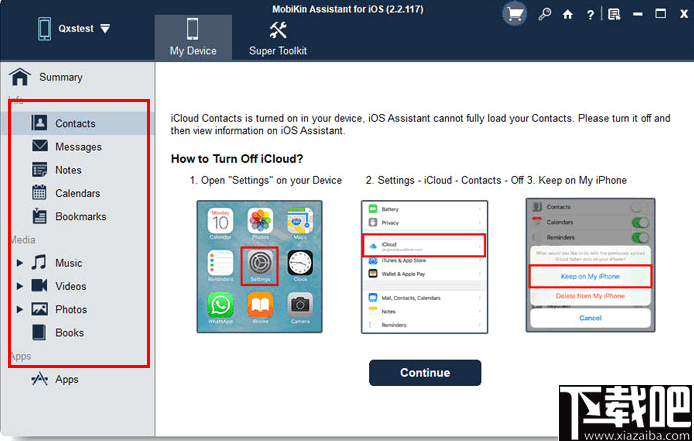Expand the Music category arrow
The width and height of the screenshot is (694, 441).
pos(19,263)
